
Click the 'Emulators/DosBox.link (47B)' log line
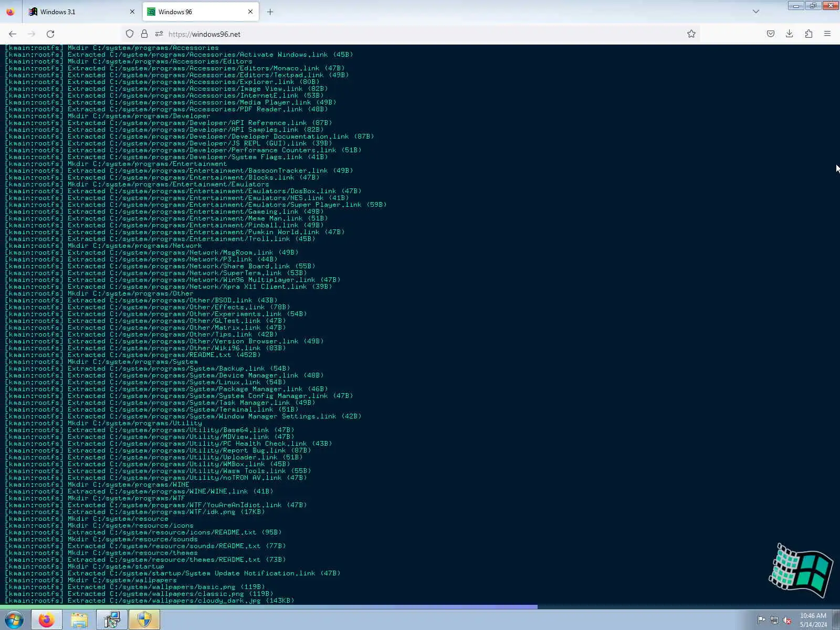pyautogui.click(x=183, y=191)
